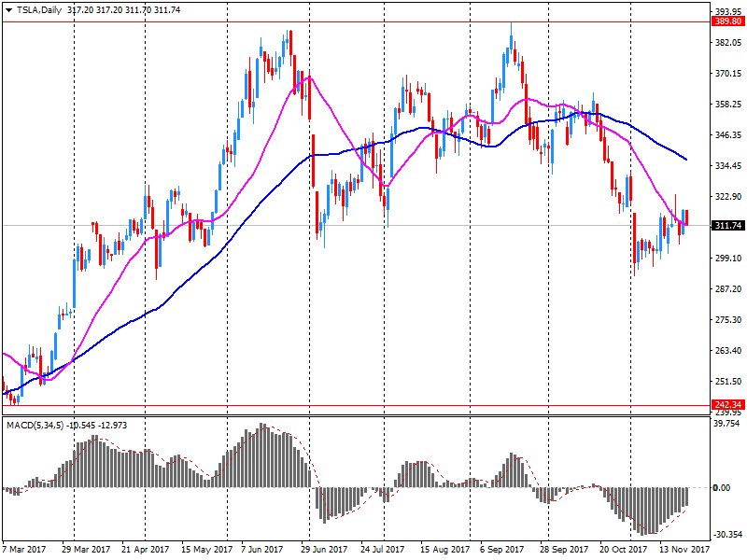Click the 15 May 2017 date label
The image size is (747, 560).
[x=206, y=550]
